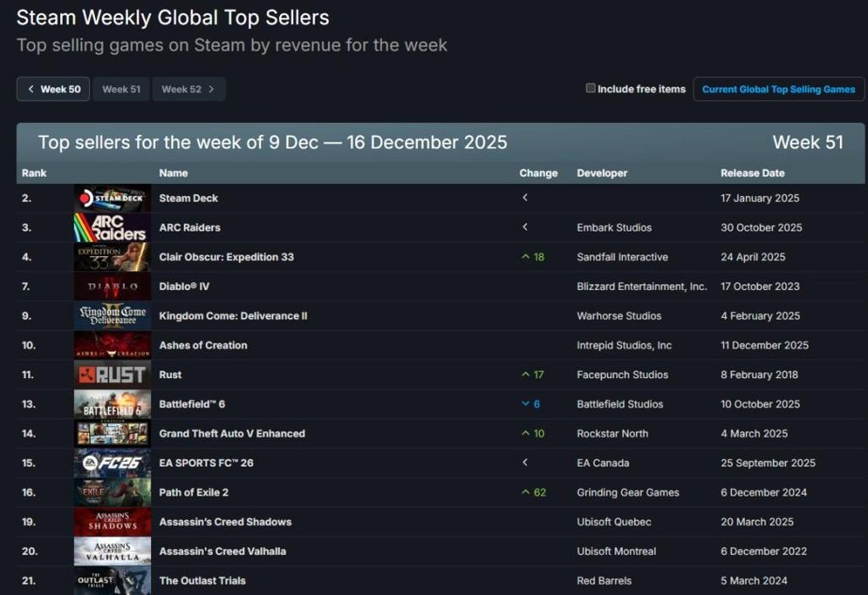Enable the Include free items checkbox
The width and height of the screenshot is (868, 595).
pos(591,88)
